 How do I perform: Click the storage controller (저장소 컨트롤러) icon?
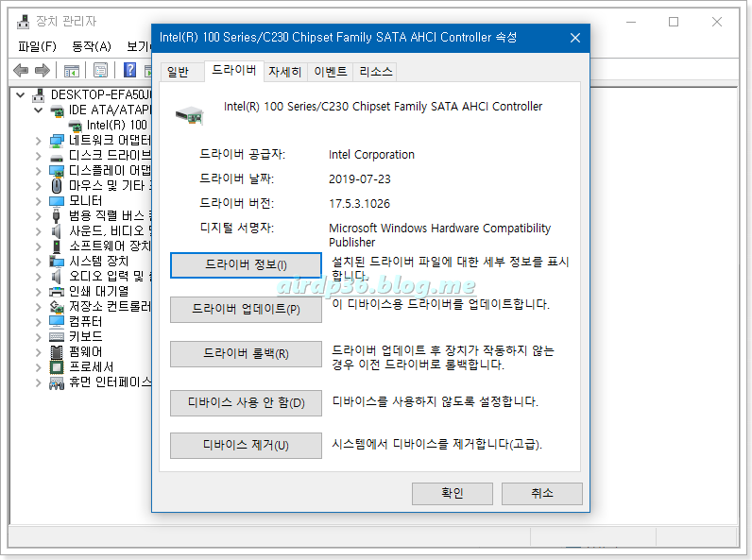pos(57,307)
